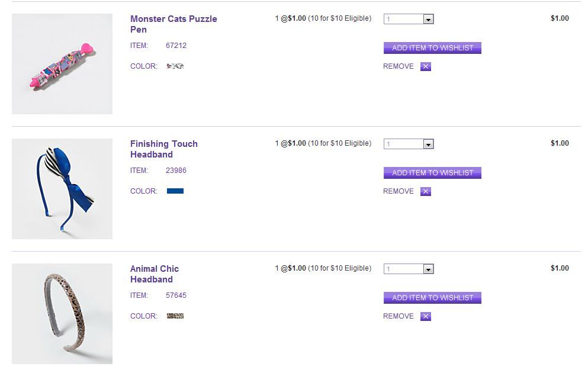Image resolution: width=588 pixels, height=376 pixels.
Task: Select the blue color swatch for Finishing Touch Headband
Action: pyautogui.click(x=175, y=191)
